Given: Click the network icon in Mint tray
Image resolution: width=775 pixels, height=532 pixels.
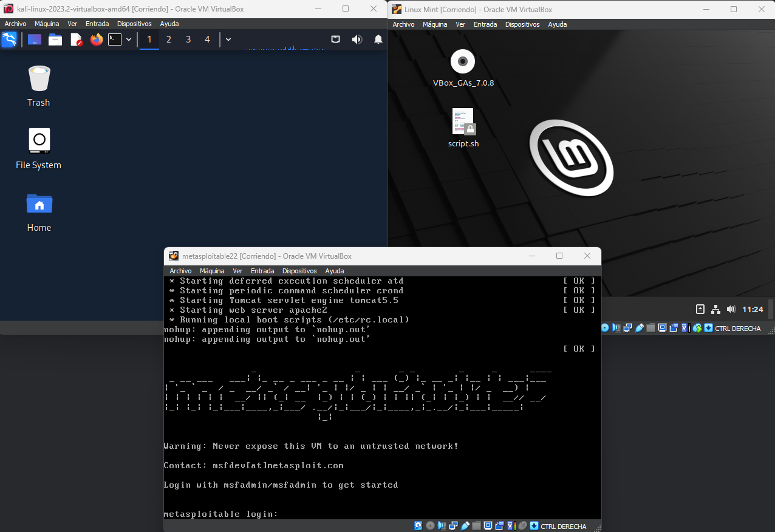Looking at the screenshot, I should coord(715,309).
